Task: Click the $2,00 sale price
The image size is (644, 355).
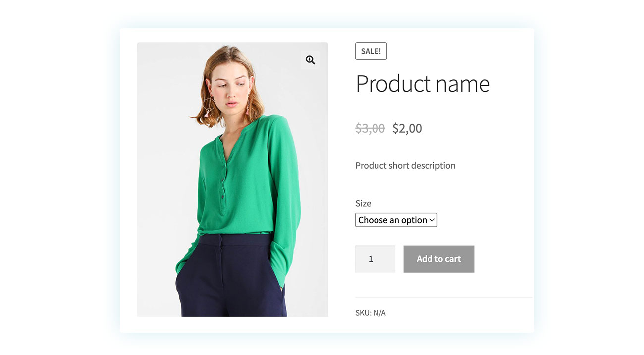Action: click(407, 128)
